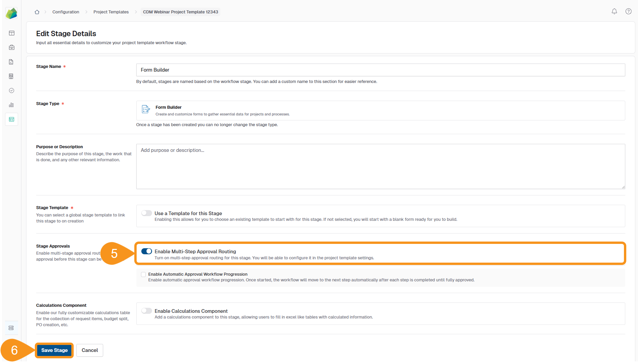
Task: Open the approvals check-circle icon in sidebar
Action: click(x=11, y=90)
